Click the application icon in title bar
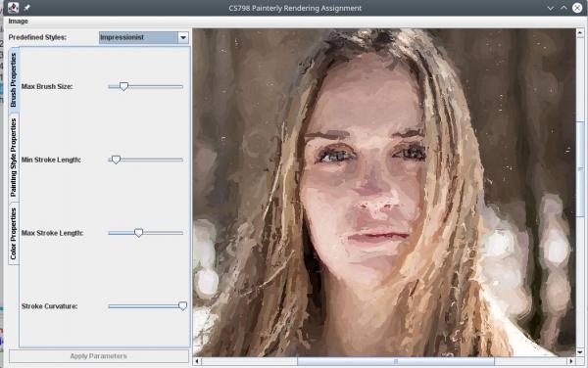The height and width of the screenshot is (368, 588). 13,8
